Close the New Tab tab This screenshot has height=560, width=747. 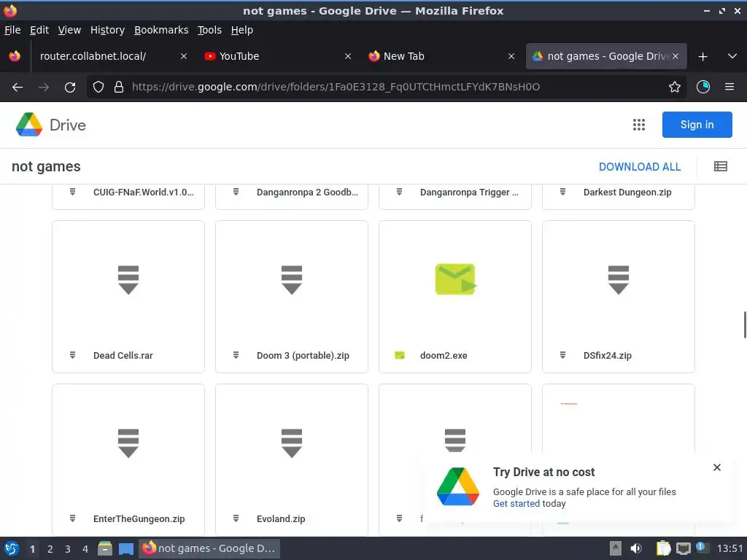coord(511,56)
